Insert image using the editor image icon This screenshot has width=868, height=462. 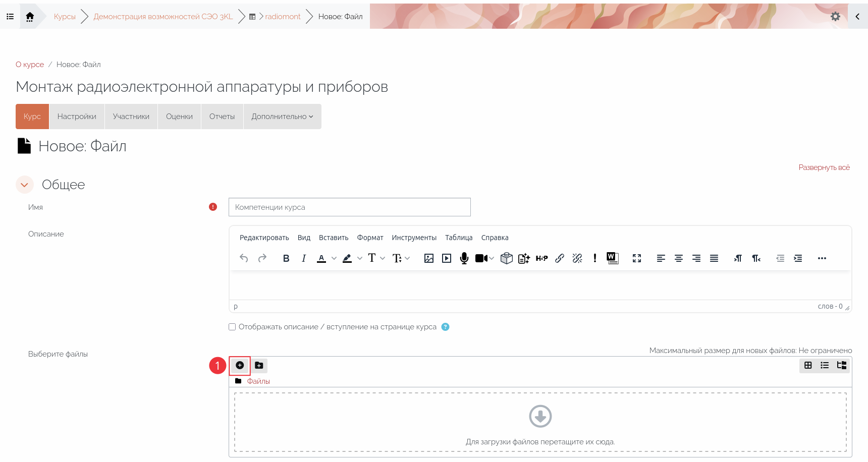[x=429, y=258]
